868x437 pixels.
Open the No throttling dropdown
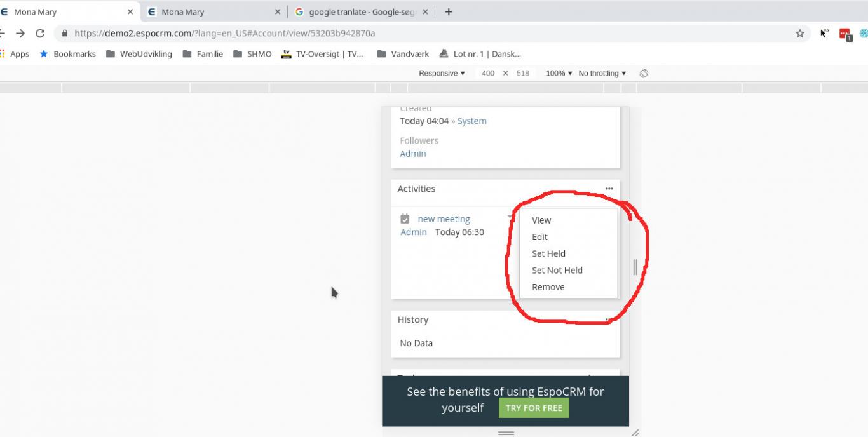click(x=602, y=74)
